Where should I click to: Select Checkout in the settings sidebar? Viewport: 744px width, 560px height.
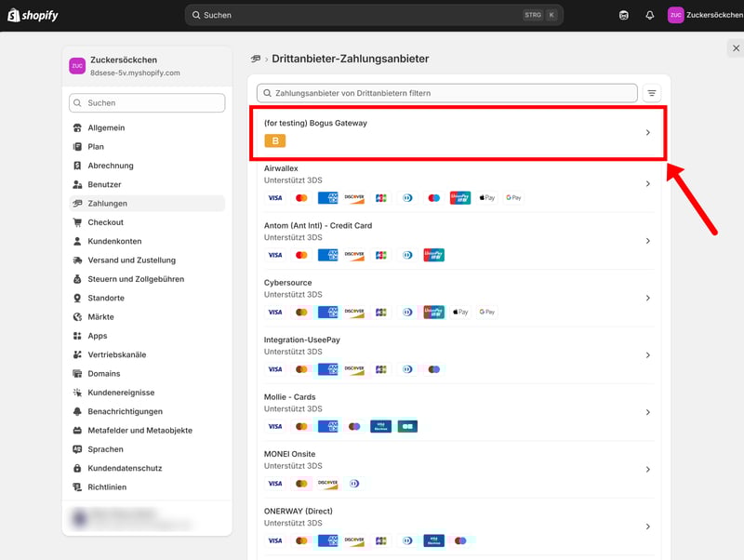click(x=105, y=222)
